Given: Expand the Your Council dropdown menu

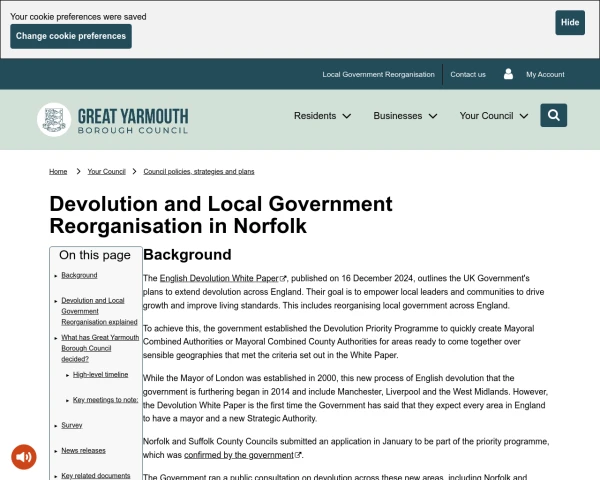Looking at the screenshot, I should (493, 116).
